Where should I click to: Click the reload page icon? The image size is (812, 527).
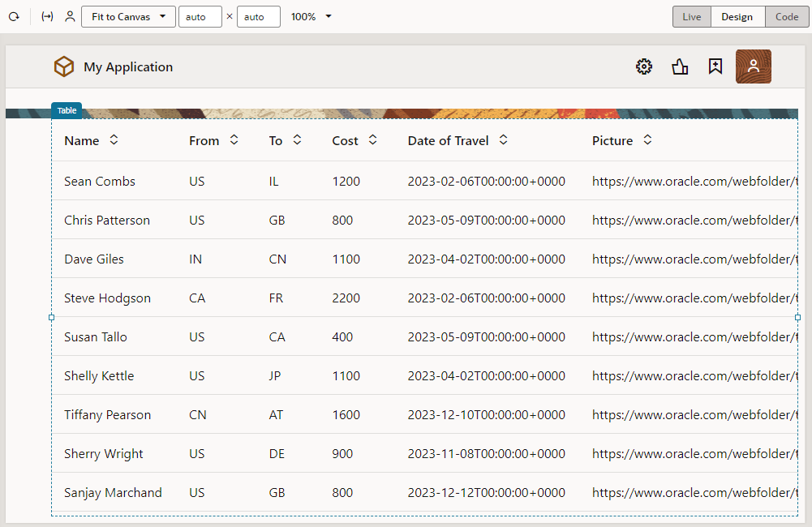coord(14,16)
